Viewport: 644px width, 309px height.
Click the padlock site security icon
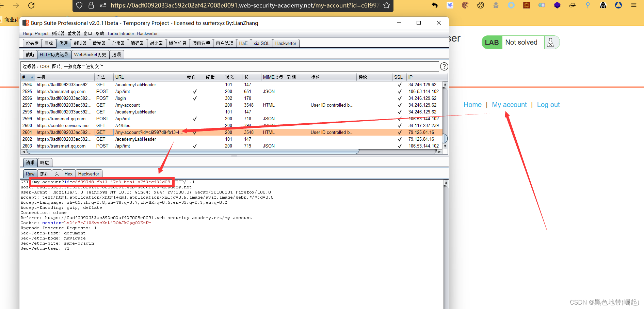(x=91, y=5)
